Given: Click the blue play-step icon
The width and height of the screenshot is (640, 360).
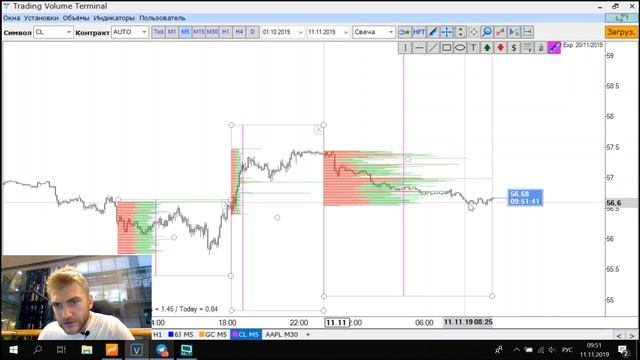Looking at the screenshot, I should pos(514,32).
